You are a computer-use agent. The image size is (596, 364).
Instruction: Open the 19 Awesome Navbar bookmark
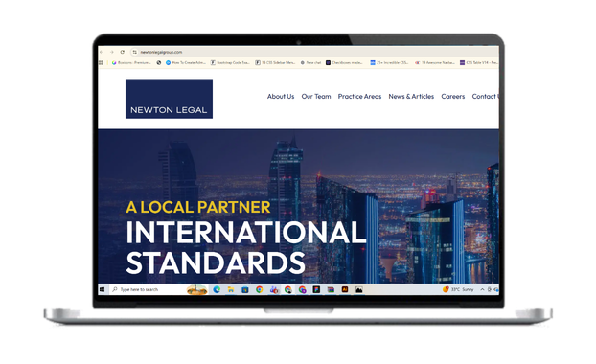pyautogui.click(x=435, y=62)
